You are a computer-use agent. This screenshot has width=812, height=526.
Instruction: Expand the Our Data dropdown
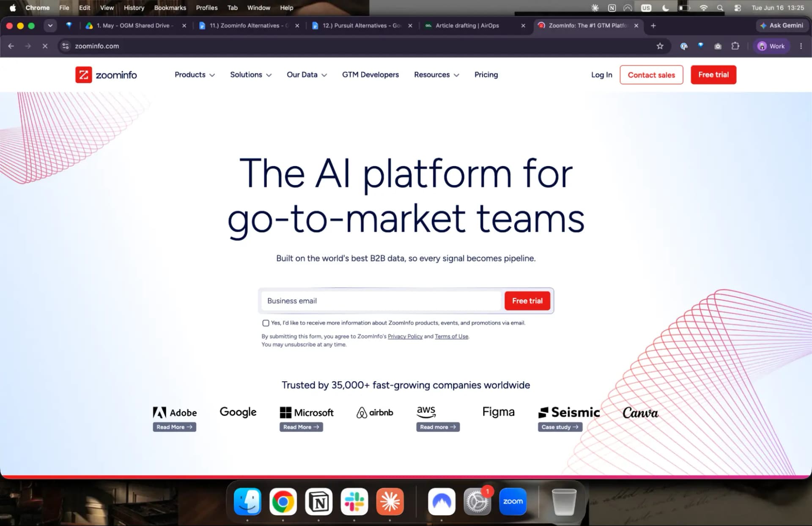click(x=307, y=75)
